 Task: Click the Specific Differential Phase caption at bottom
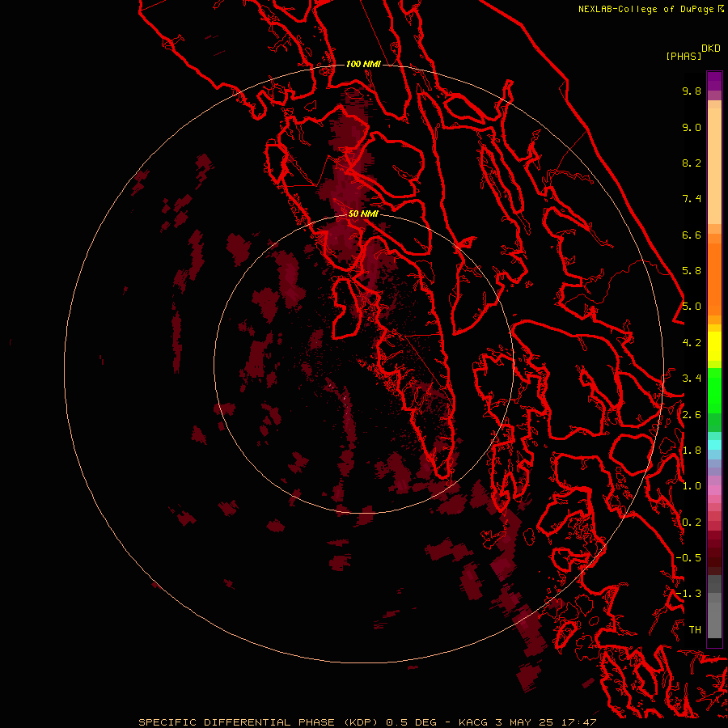pyautogui.click(x=367, y=722)
